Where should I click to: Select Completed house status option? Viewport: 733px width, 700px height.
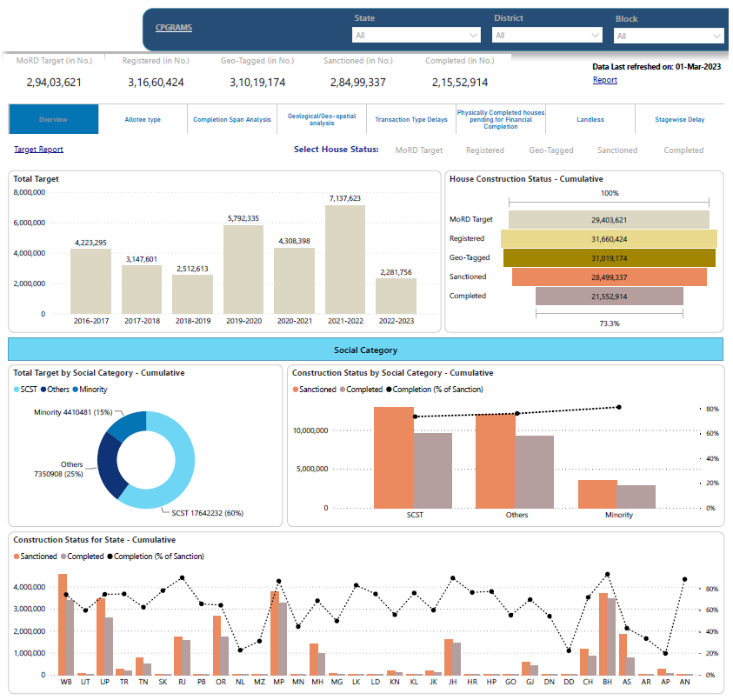coord(683,150)
